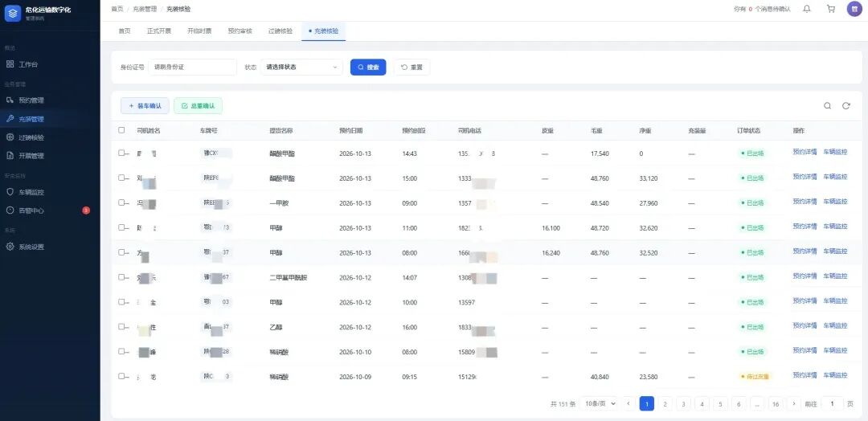The width and height of the screenshot is (868, 421).
Task: Go to page 3
Action: pos(683,404)
